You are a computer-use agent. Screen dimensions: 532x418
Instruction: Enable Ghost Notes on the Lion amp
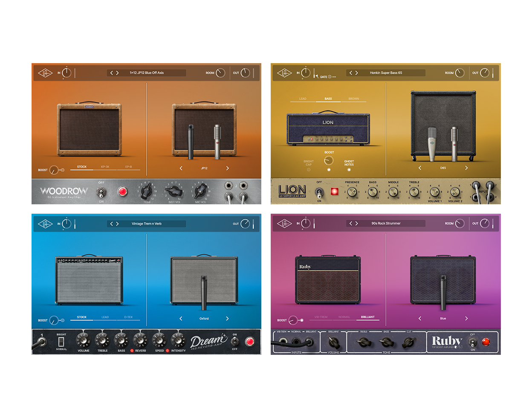(x=349, y=168)
